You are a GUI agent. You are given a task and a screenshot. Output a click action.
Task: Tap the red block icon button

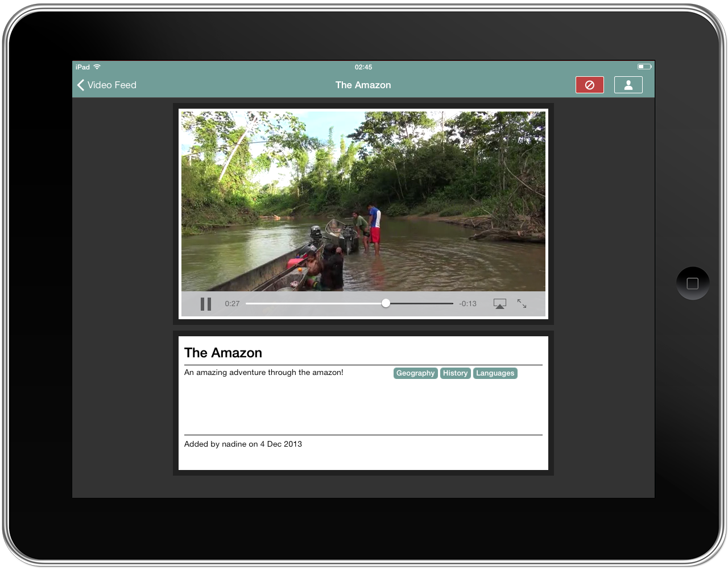tap(589, 85)
